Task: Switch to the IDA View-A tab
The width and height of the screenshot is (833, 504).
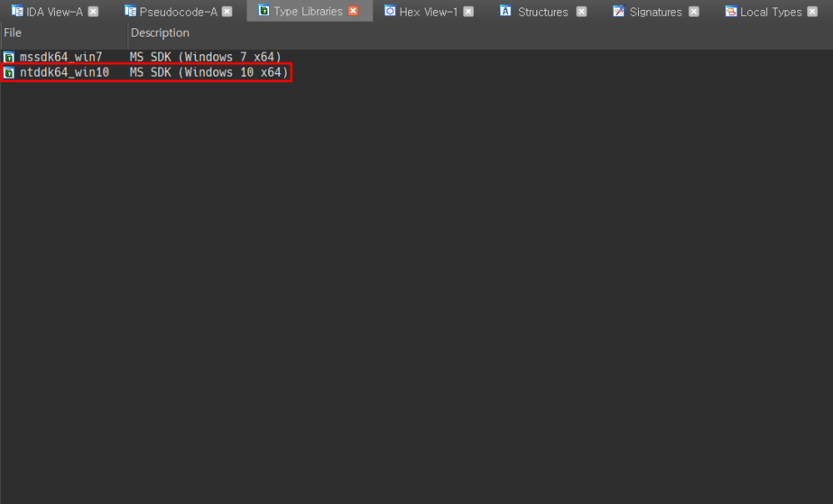Action: click(x=55, y=12)
